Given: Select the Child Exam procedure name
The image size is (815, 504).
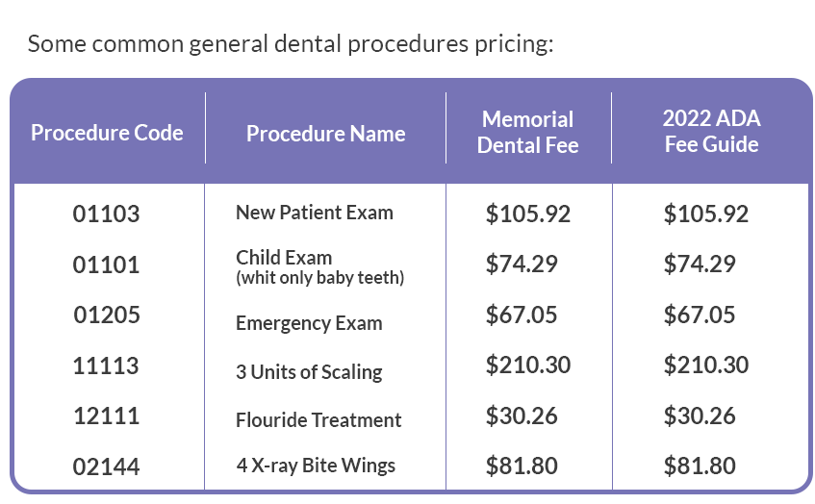Looking at the screenshot, I should click(284, 258).
